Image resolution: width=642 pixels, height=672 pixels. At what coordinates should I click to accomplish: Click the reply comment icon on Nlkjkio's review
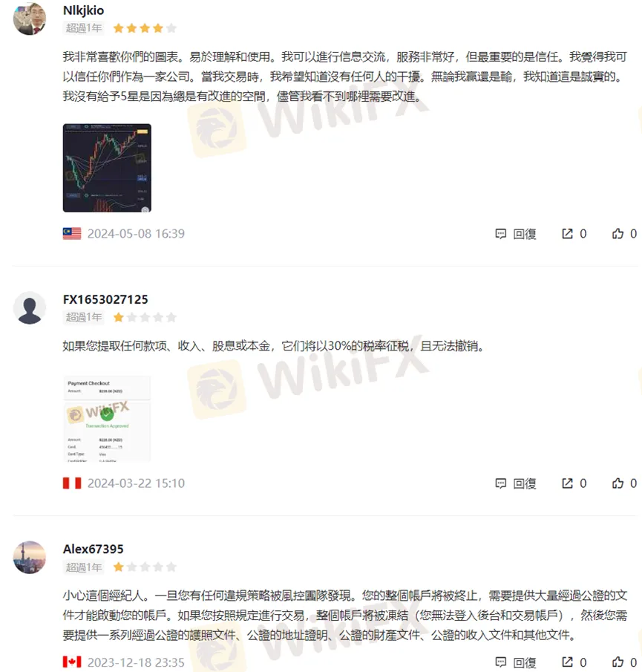tap(500, 234)
